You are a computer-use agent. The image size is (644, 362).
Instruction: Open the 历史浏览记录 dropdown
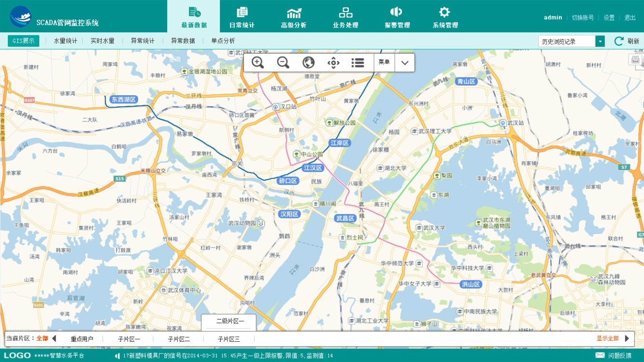[x=600, y=42]
